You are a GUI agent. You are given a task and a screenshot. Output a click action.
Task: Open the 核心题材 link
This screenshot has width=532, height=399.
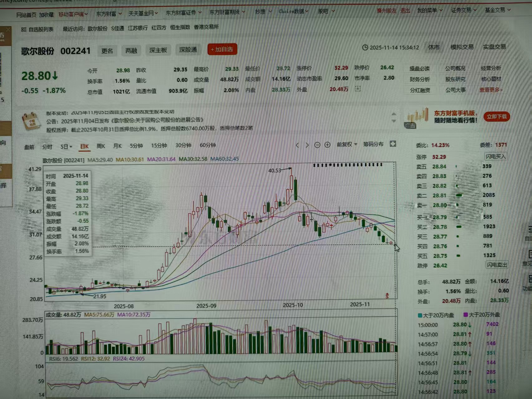tap(491, 79)
